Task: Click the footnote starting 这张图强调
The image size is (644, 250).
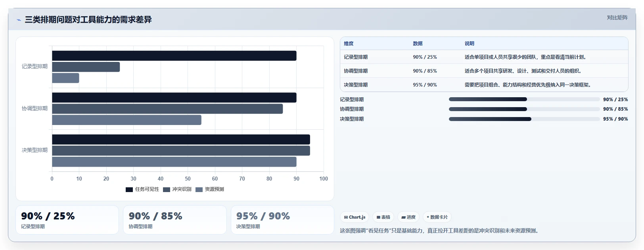Action: [440, 231]
